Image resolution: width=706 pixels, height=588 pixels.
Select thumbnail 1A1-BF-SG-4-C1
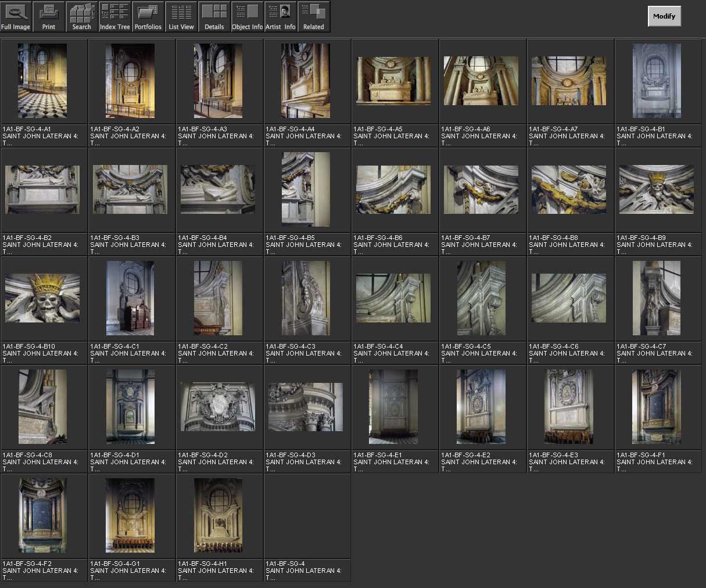(x=130, y=298)
